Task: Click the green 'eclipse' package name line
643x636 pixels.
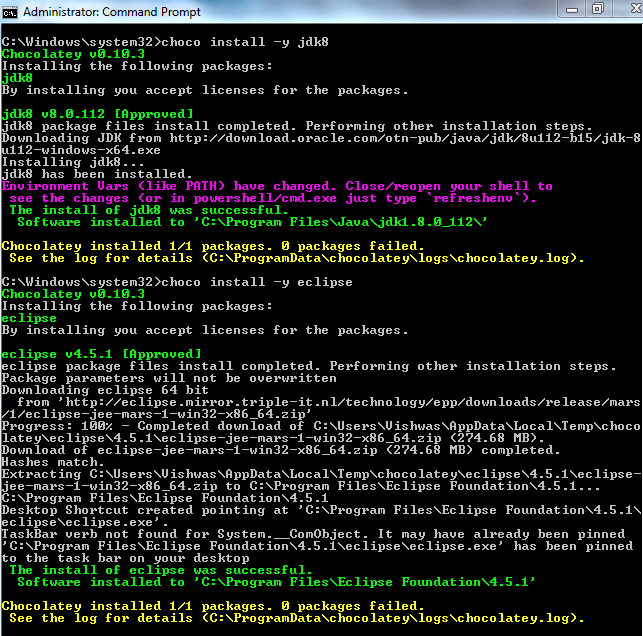Action: click(x=29, y=318)
